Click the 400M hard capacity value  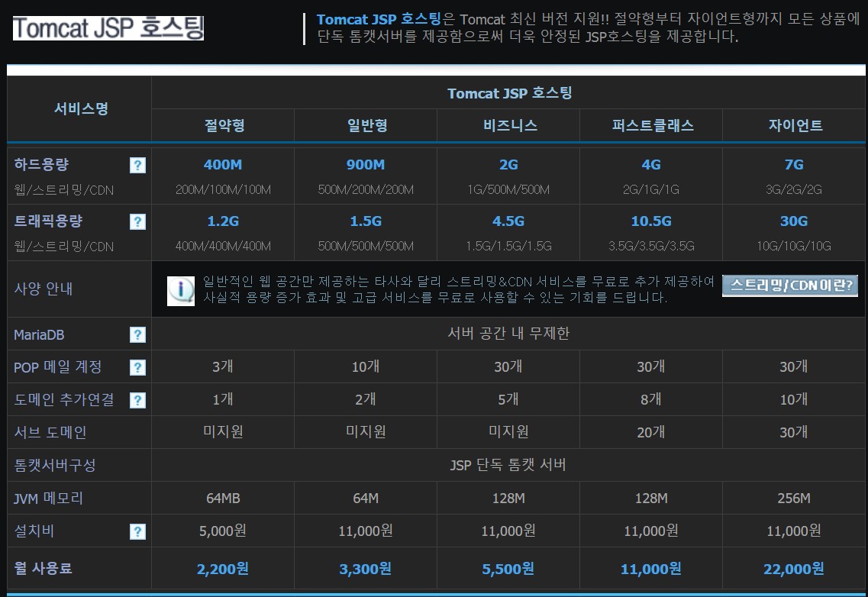(x=223, y=164)
